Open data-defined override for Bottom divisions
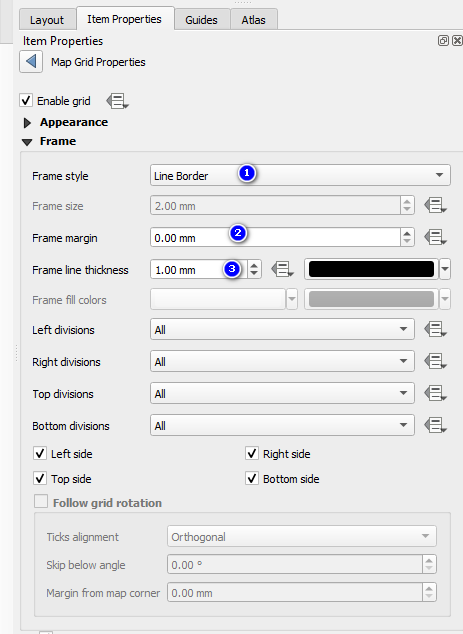 436,425
